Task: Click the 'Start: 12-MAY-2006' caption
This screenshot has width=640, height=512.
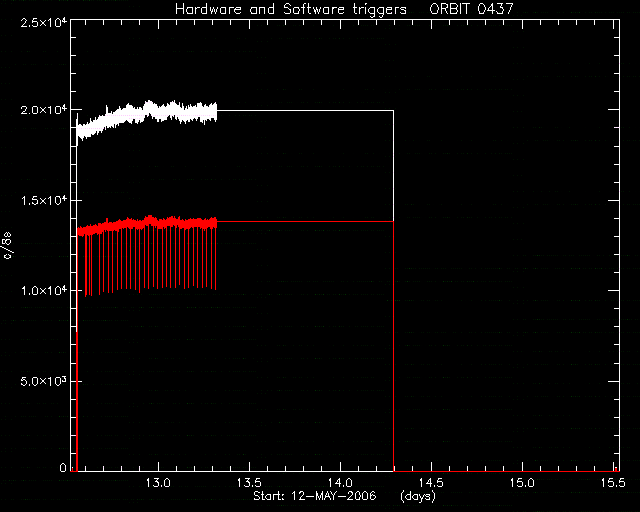Action: coord(314,496)
